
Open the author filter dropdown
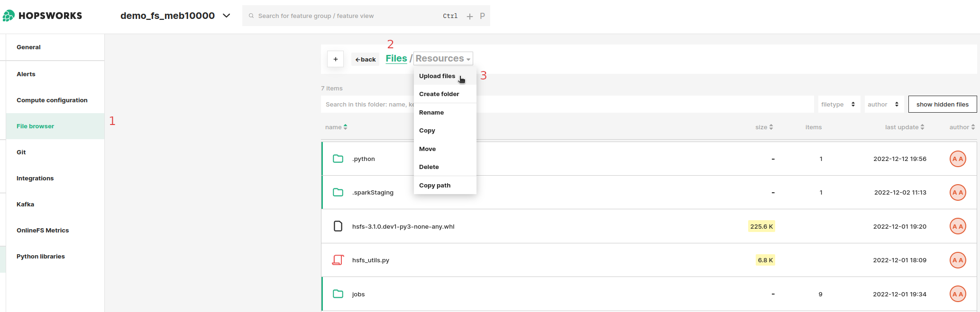point(883,104)
